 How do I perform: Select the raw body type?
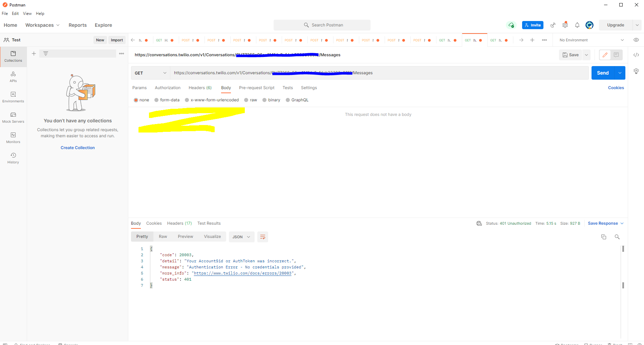[x=246, y=100]
